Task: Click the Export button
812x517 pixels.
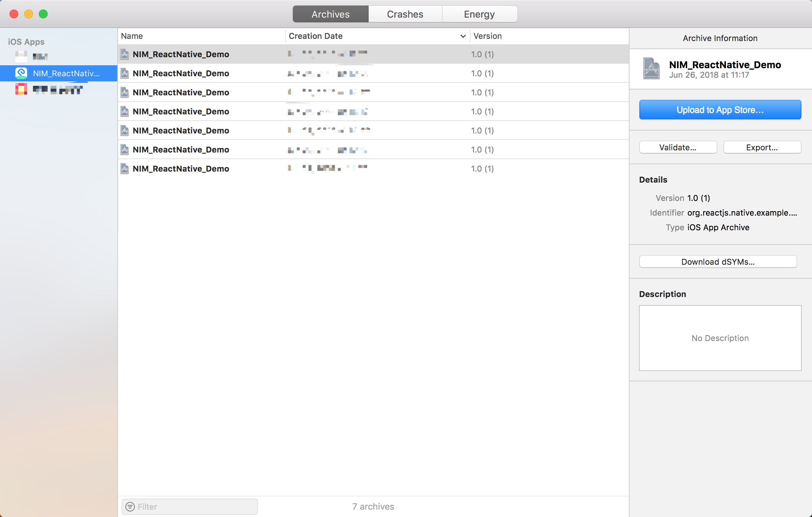Action: click(762, 147)
